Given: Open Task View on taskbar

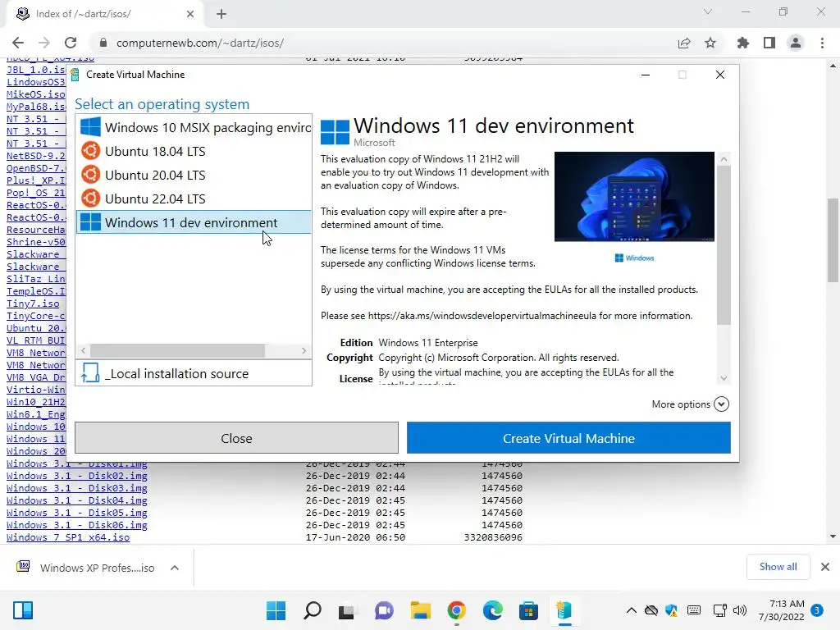Looking at the screenshot, I should [347, 610].
